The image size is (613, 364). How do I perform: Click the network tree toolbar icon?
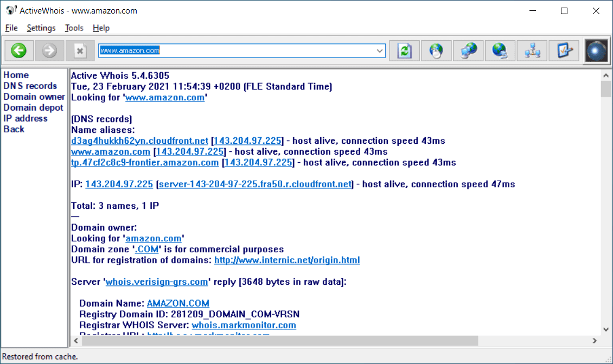click(x=532, y=50)
